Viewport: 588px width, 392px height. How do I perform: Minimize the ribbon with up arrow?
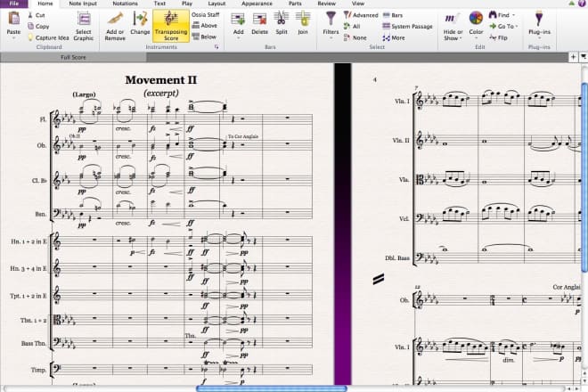(571, 4)
